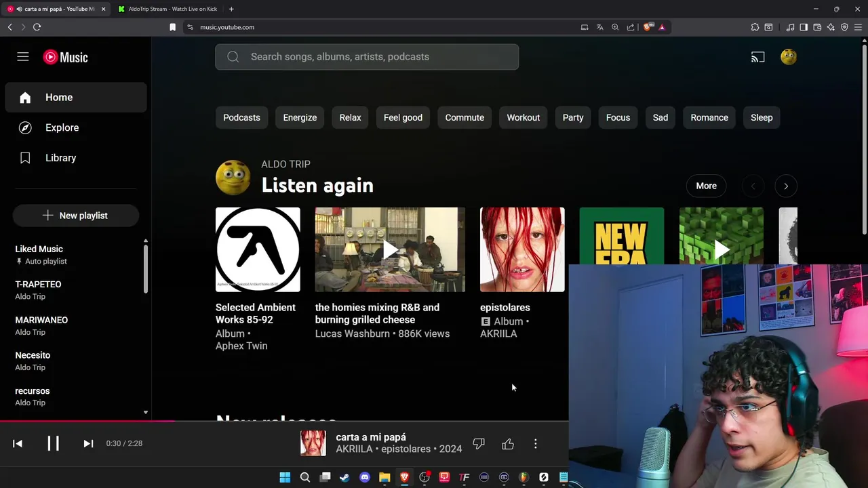Skip to the next track

click(88, 443)
